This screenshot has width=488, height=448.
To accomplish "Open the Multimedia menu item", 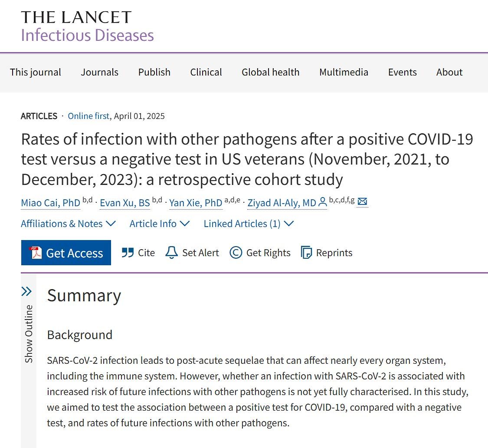I will tap(344, 72).
